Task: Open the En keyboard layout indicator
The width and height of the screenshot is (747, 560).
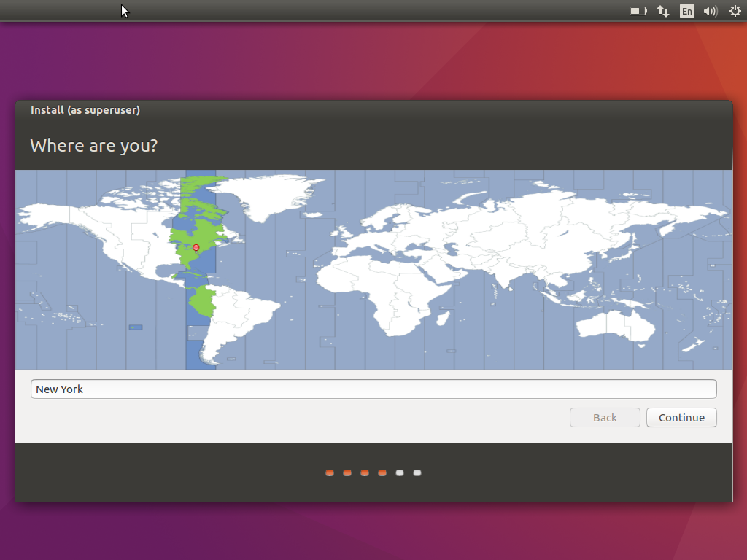Action: 687,11
